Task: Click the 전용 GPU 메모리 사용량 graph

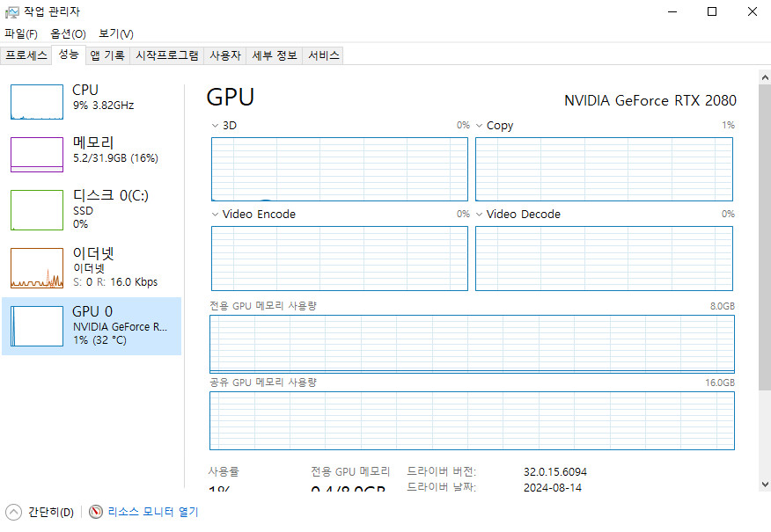Action: 472,344
